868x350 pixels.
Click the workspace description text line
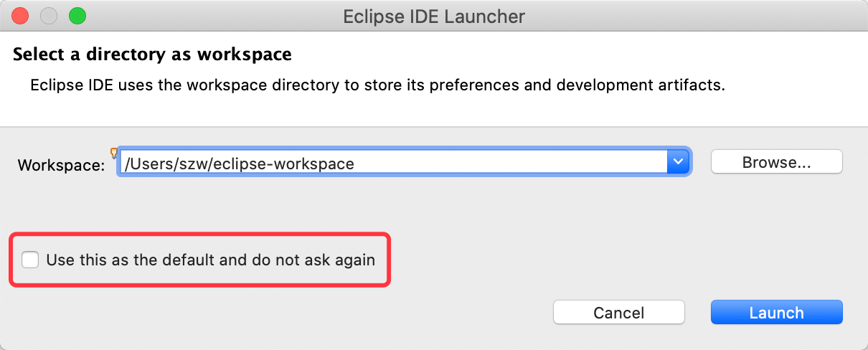[x=378, y=86]
